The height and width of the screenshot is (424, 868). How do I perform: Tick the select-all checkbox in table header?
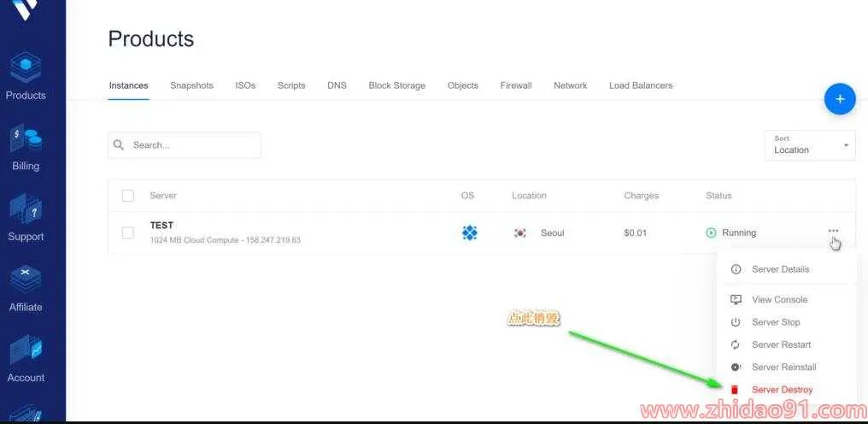128,195
